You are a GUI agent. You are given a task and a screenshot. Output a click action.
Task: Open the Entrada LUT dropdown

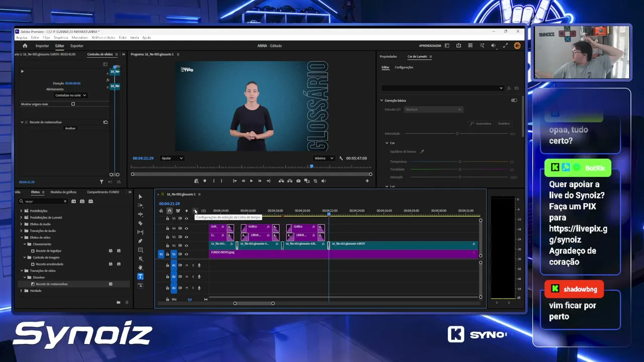(x=433, y=109)
